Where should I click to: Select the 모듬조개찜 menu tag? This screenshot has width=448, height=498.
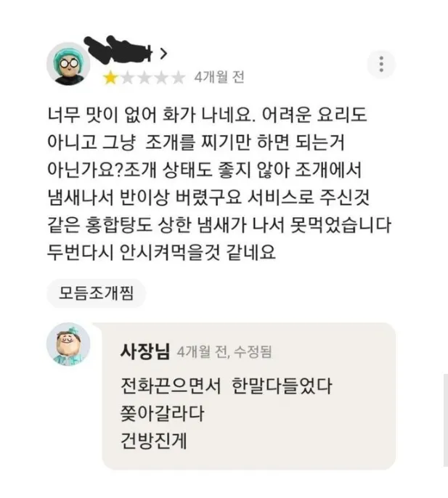pos(97,293)
